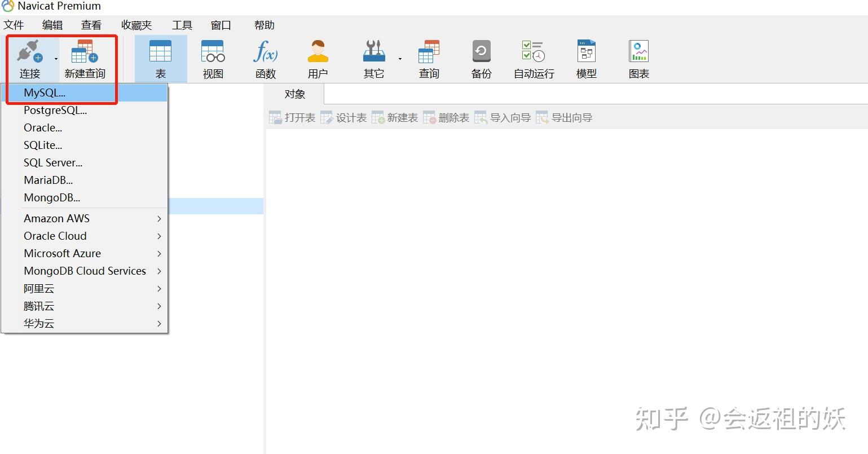
Task: Click Delete Table in object toolbar
Action: (x=446, y=118)
